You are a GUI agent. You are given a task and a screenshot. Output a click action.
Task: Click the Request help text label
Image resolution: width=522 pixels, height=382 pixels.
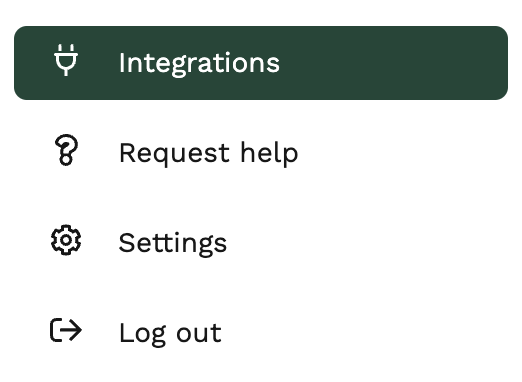(x=209, y=153)
